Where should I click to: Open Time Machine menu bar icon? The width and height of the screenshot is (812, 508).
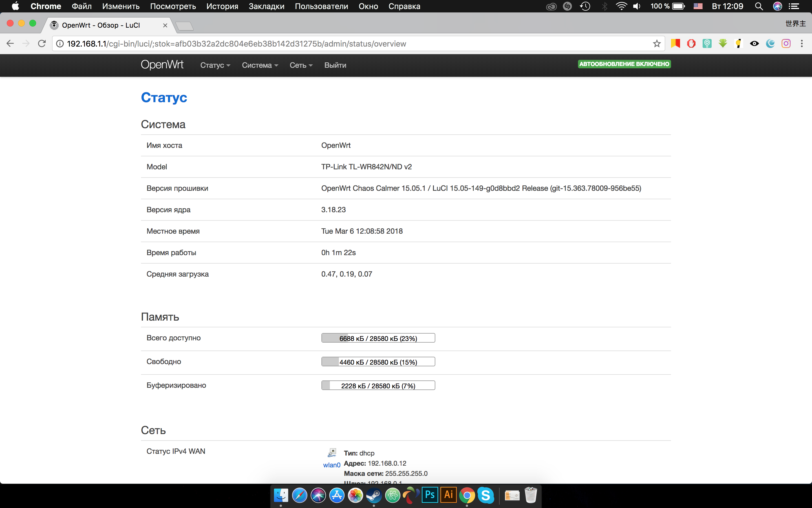coord(585,6)
